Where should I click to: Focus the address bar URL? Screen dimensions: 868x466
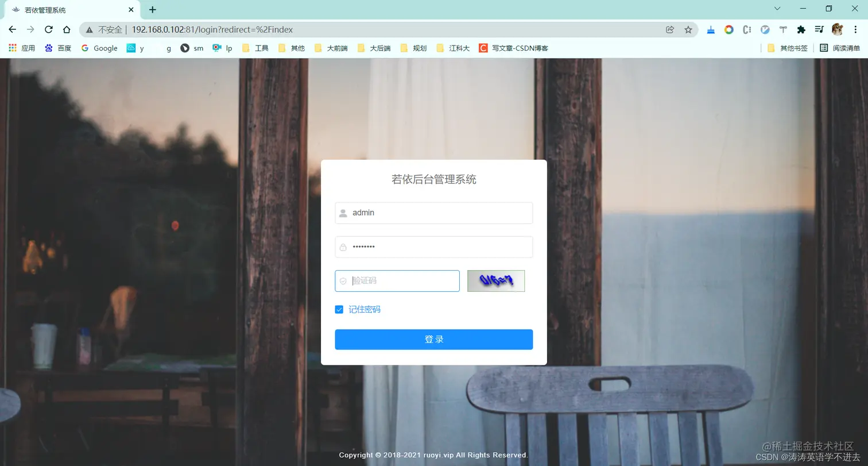tap(212, 29)
